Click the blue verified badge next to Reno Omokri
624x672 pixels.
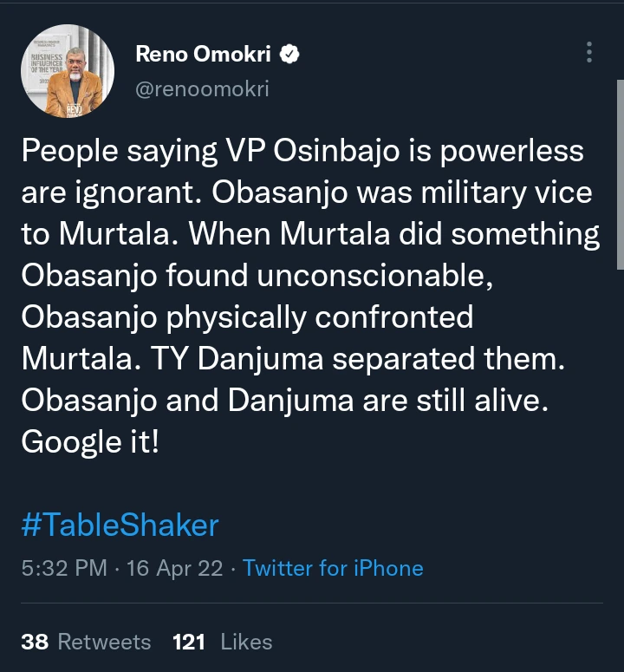pyautogui.click(x=292, y=55)
